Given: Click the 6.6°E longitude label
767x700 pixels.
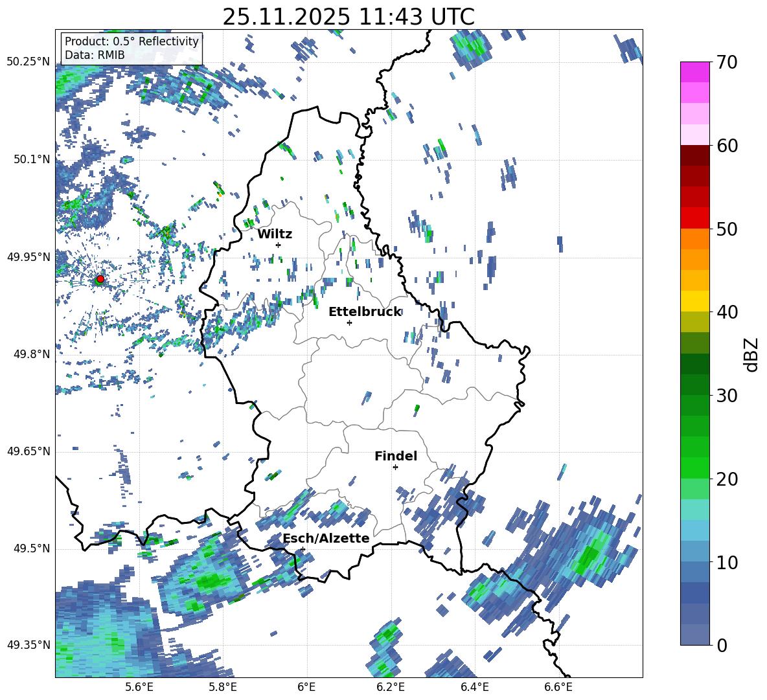Looking at the screenshot, I should pos(558,687).
